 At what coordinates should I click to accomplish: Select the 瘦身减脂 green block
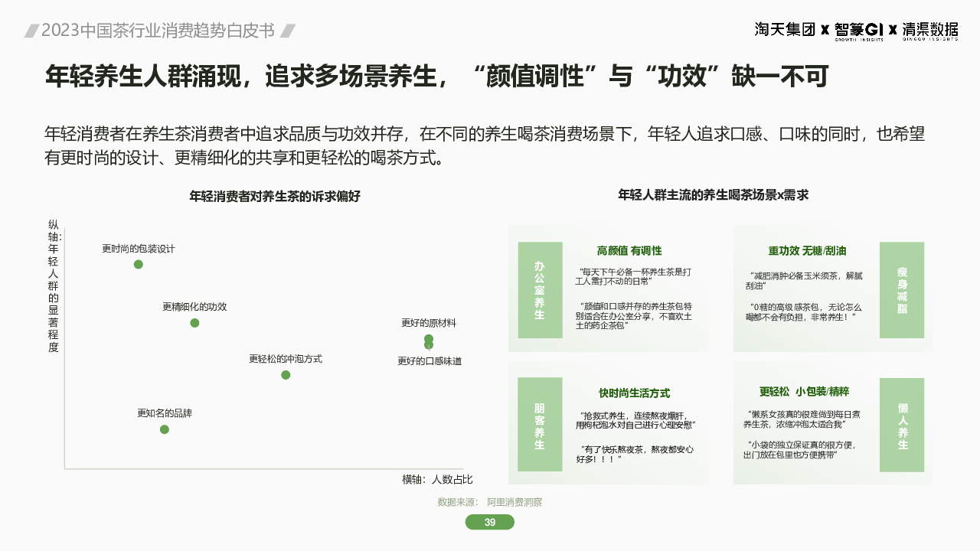tap(902, 290)
